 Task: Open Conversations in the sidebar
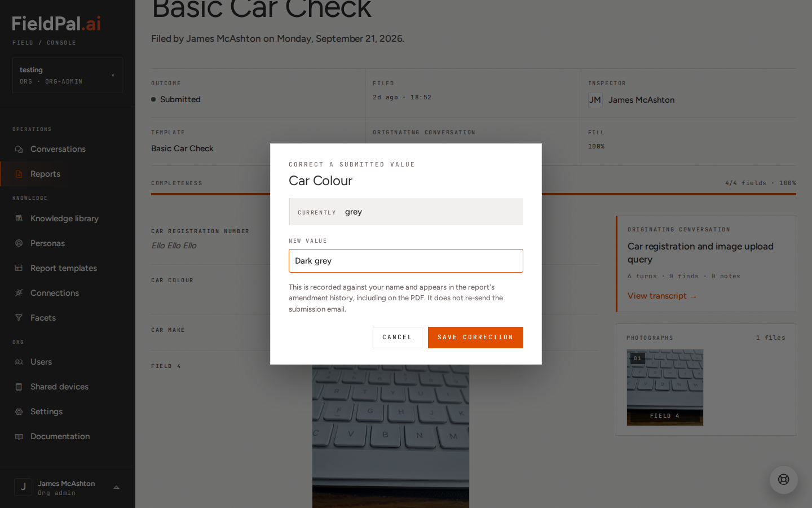point(67,149)
